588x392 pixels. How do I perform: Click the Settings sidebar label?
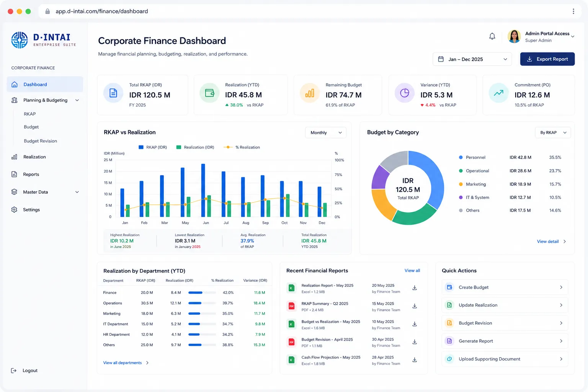[31, 210]
